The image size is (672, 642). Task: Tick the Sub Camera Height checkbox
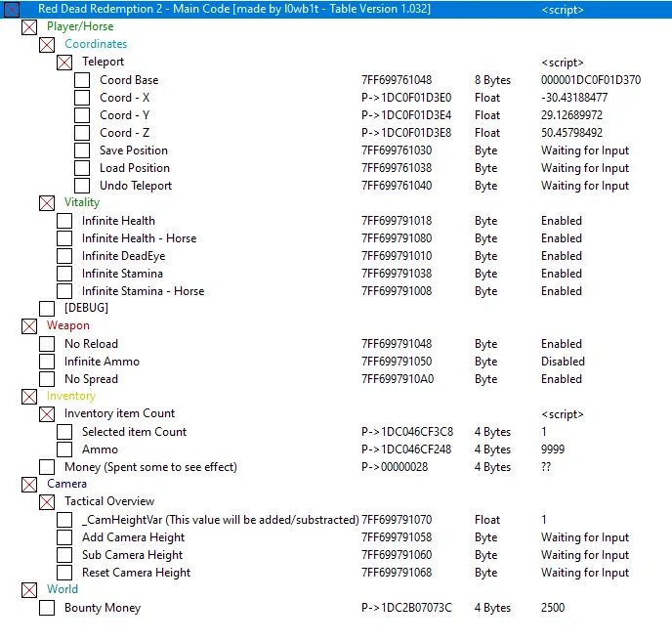(x=64, y=555)
